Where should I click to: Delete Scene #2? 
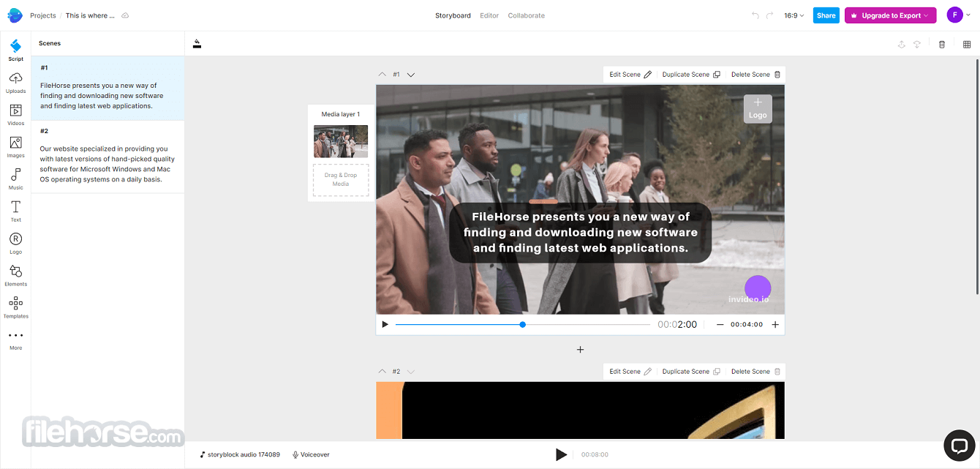click(756, 372)
